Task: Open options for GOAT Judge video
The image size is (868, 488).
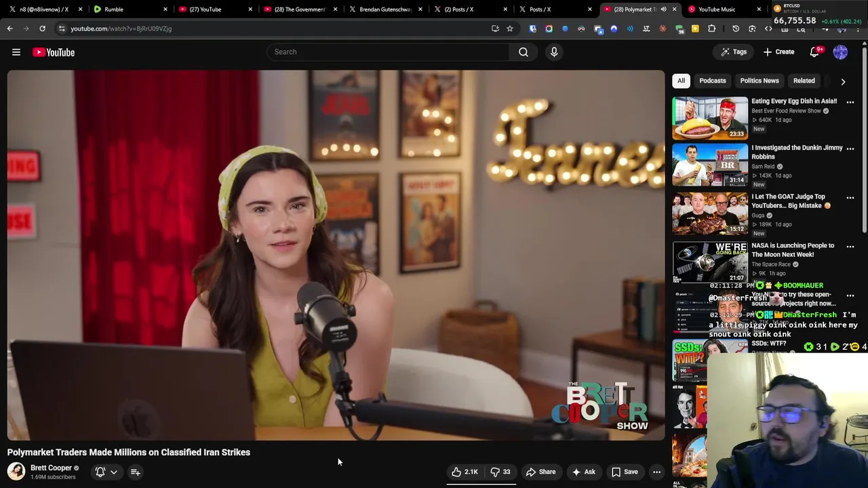Action: pos(850,198)
